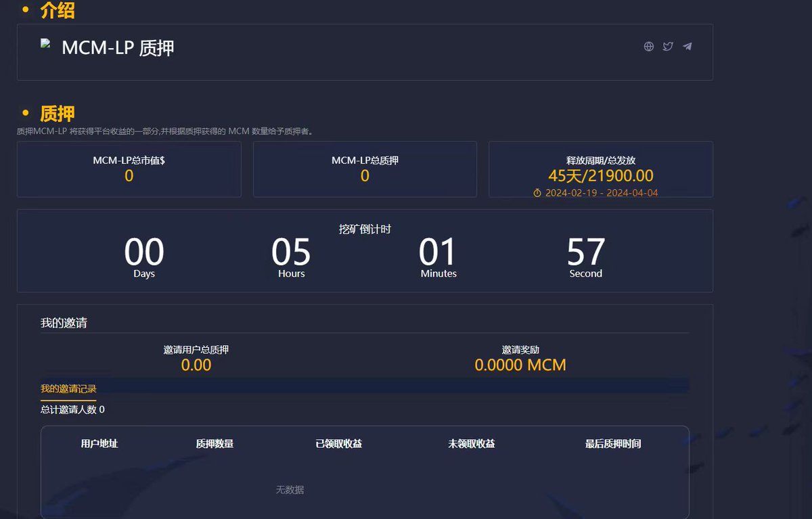
Task: Click the 00 Days countdown value
Action: click(144, 252)
